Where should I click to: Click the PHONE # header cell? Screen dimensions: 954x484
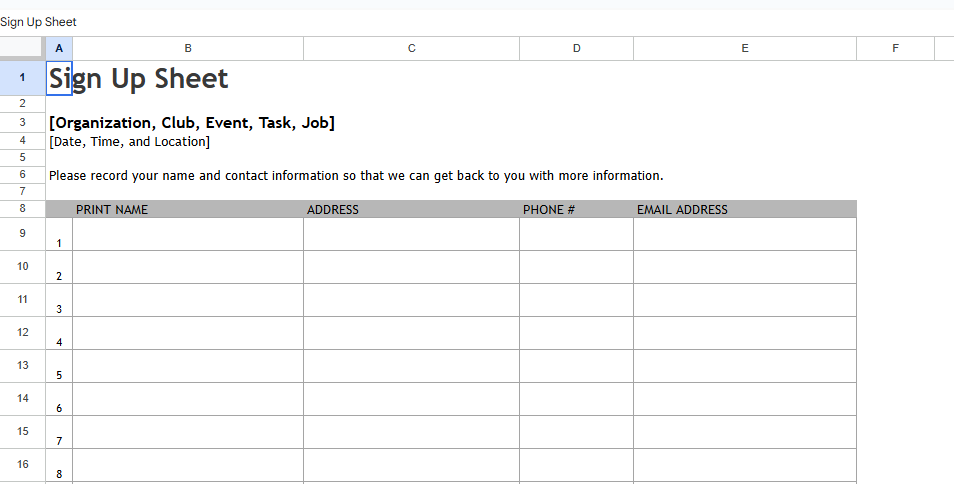(x=576, y=210)
